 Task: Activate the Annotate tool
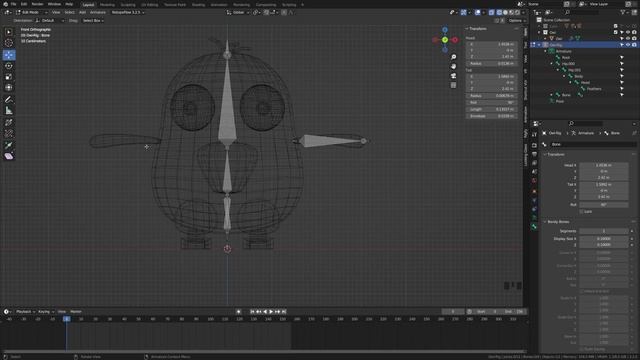pyautogui.click(x=9, y=100)
